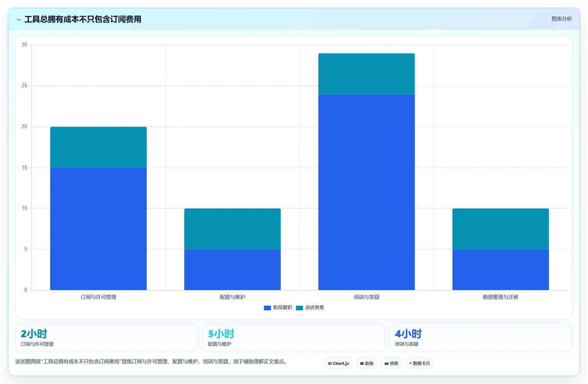
Task: Click the teal bar segment for 数据整理与迁移
Action: coord(501,229)
